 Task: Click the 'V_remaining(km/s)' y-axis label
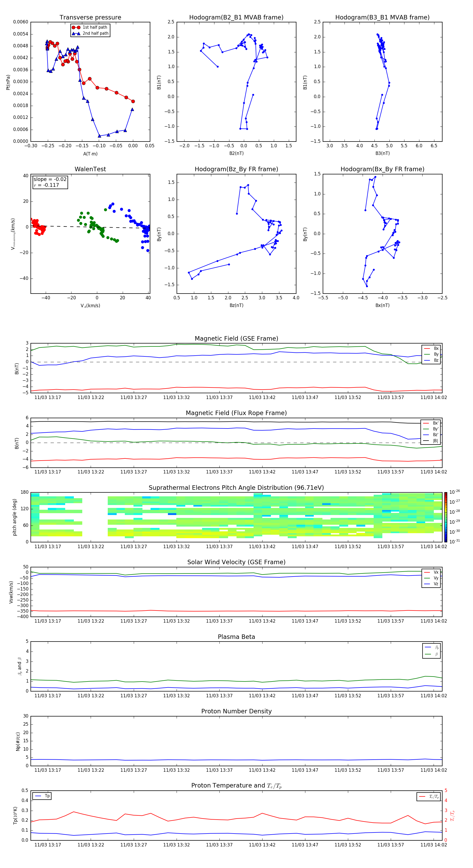point(13,234)
